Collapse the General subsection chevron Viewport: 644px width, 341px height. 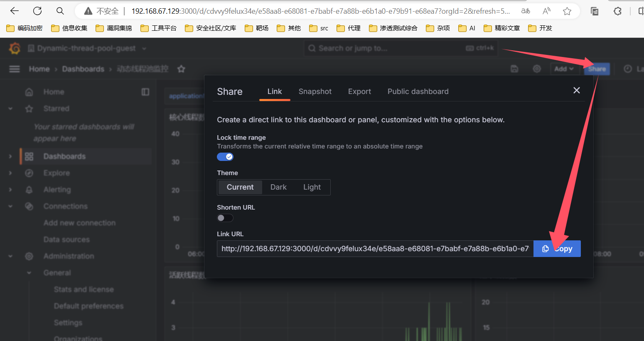pos(29,273)
